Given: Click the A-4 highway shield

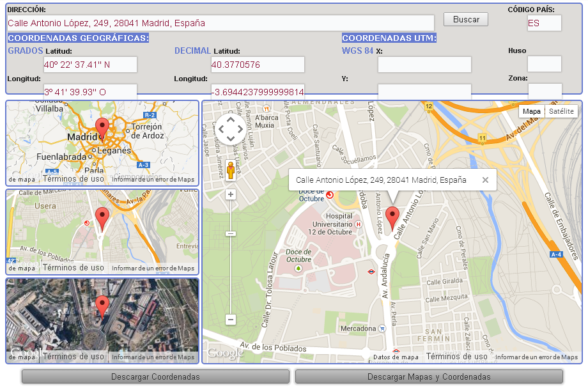Looking at the screenshot, I should 556,254.
